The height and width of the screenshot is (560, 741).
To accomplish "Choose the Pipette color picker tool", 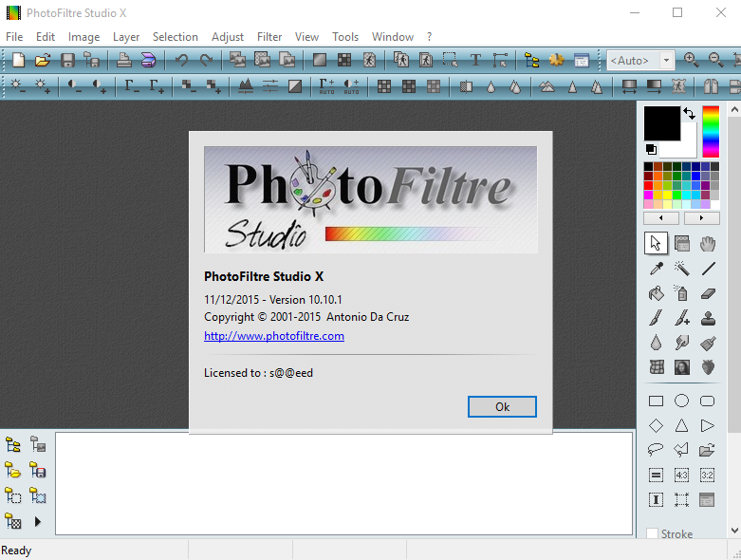I will pos(656,269).
